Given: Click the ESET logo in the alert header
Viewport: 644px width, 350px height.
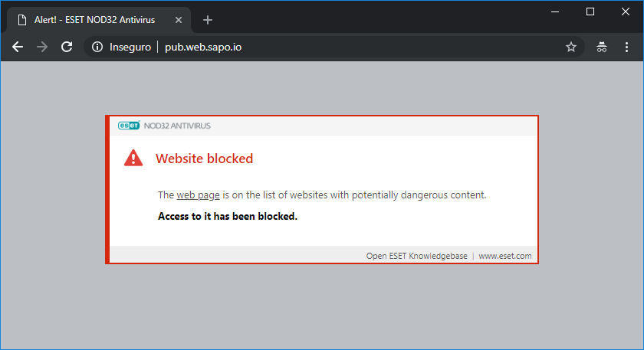Looking at the screenshot, I should (128, 126).
